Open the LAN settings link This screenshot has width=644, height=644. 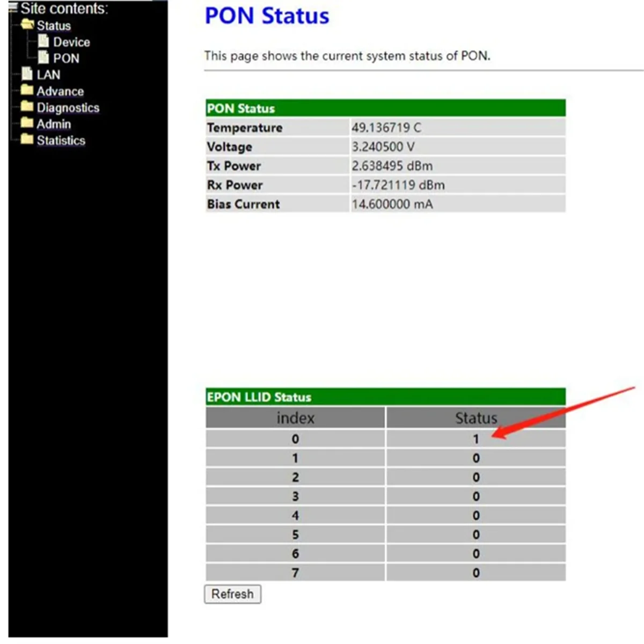pyautogui.click(x=48, y=75)
